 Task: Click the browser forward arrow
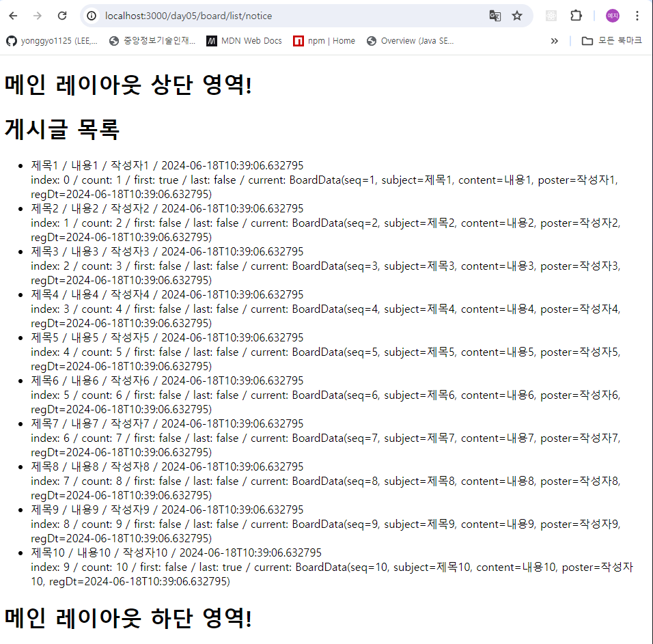pyautogui.click(x=38, y=16)
